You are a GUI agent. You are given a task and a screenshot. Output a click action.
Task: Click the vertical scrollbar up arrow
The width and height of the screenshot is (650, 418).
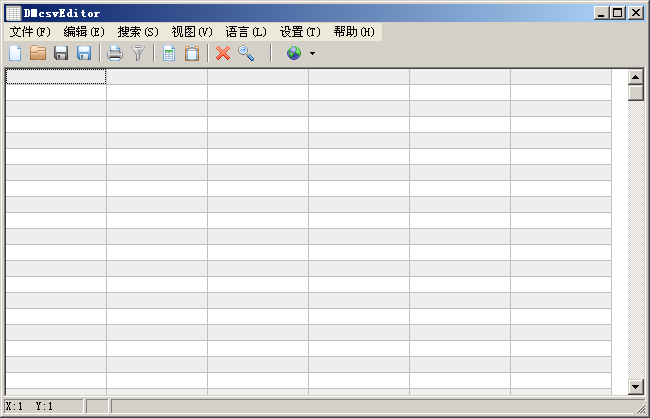coord(635,77)
